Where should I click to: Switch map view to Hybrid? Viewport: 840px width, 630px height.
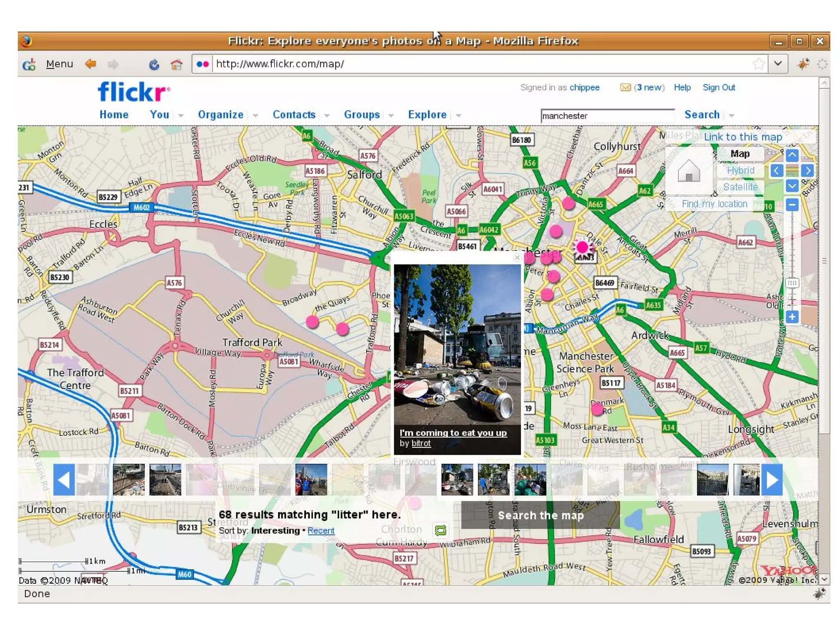(740, 170)
